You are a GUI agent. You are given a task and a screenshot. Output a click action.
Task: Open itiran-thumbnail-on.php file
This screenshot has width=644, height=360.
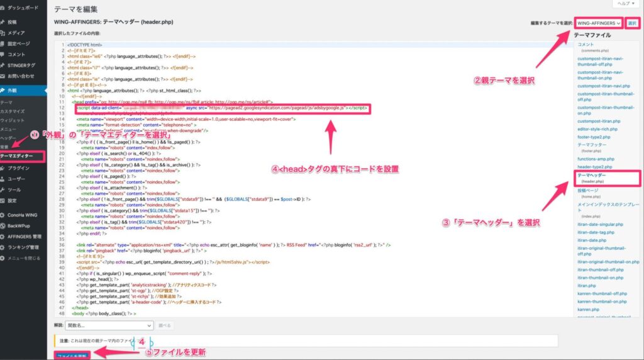(x=601, y=278)
